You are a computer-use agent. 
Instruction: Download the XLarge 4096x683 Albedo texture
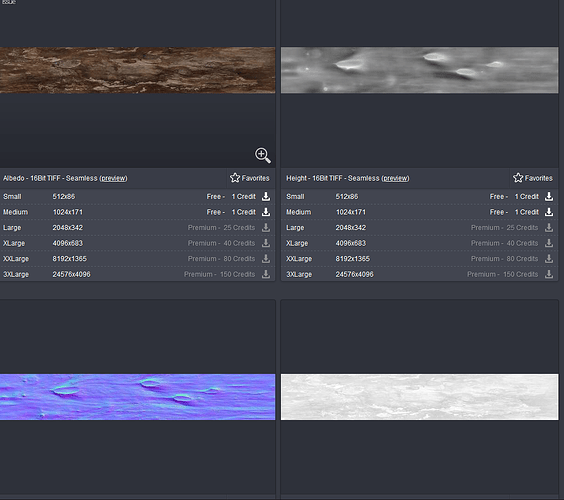point(266,243)
